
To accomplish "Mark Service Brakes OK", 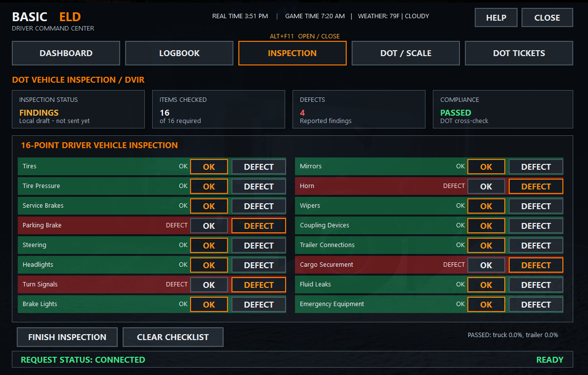I will click(x=209, y=206).
